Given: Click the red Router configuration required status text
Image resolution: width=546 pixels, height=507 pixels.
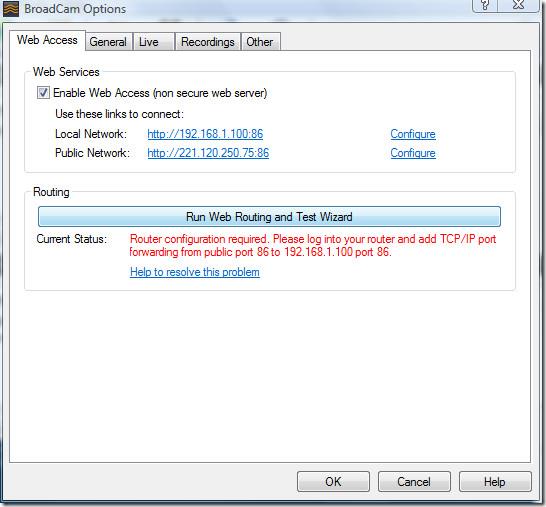Looking at the screenshot, I should click(313, 245).
